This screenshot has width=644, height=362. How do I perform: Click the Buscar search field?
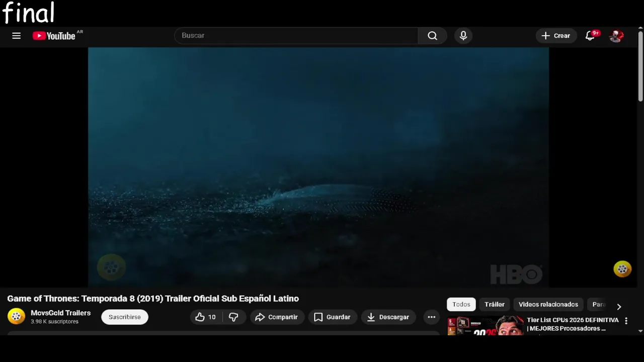[x=296, y=36]
